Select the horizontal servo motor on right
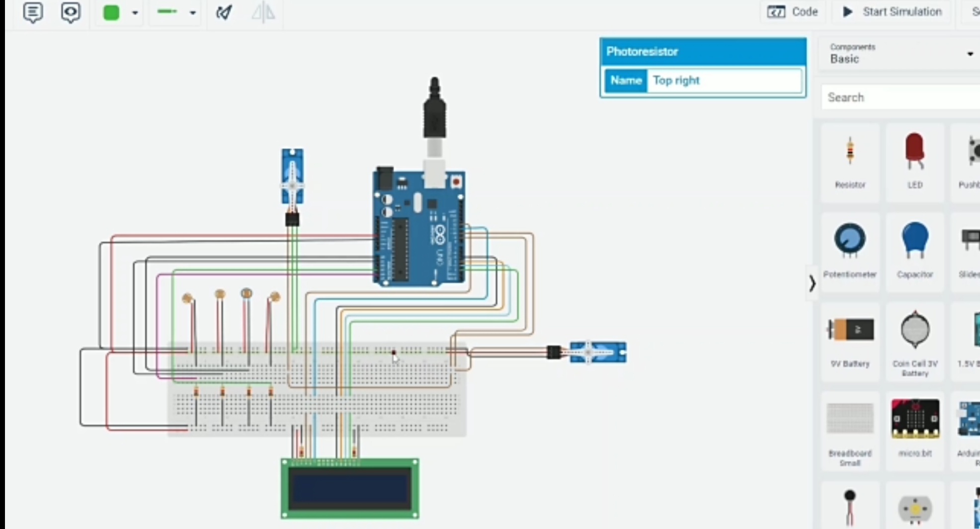This screenshot has width=980, height=529. pos(587,353)
